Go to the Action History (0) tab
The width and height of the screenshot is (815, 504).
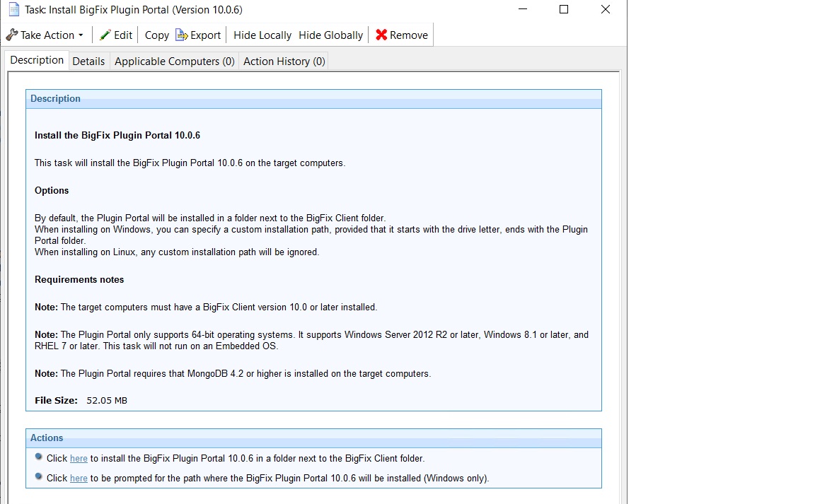pyautogui.click(x=284, y=61)
